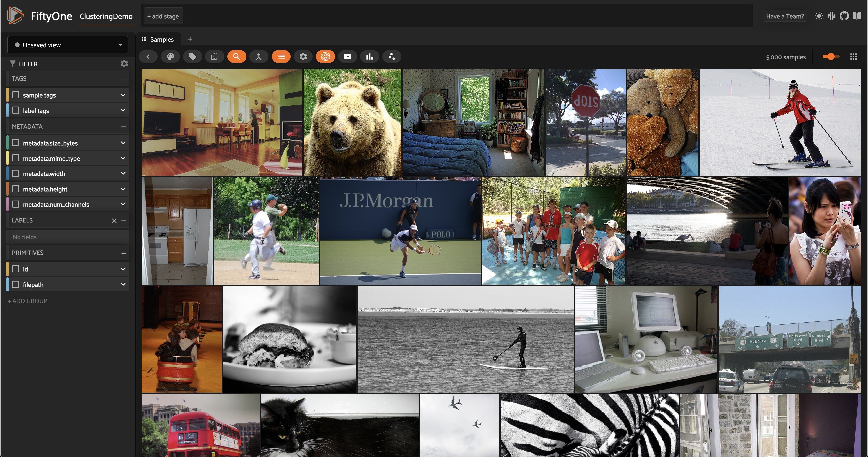Adjust the grid zoom slider
This screenshot has height=457, width=868.
pos(831,57)
